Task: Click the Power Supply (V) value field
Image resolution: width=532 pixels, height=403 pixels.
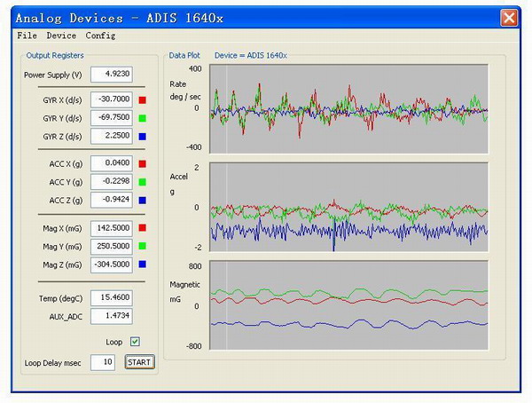Action: (x=112, y=74)
